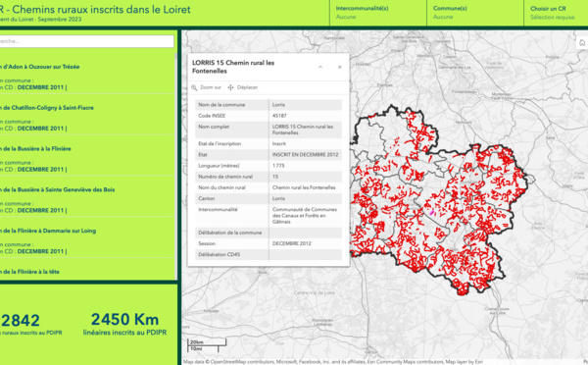Open the Choisir un CR selector
The image size is (588, 365).
tap(556, 13)
